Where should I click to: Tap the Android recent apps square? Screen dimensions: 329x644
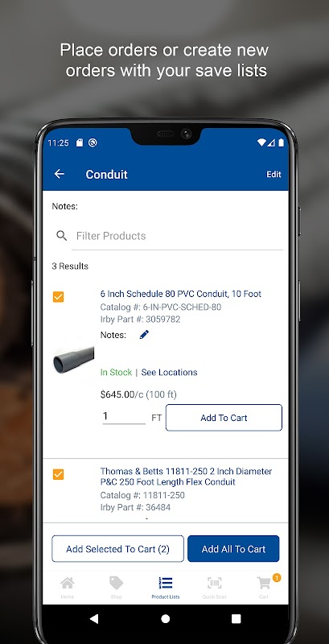point(236,618)
